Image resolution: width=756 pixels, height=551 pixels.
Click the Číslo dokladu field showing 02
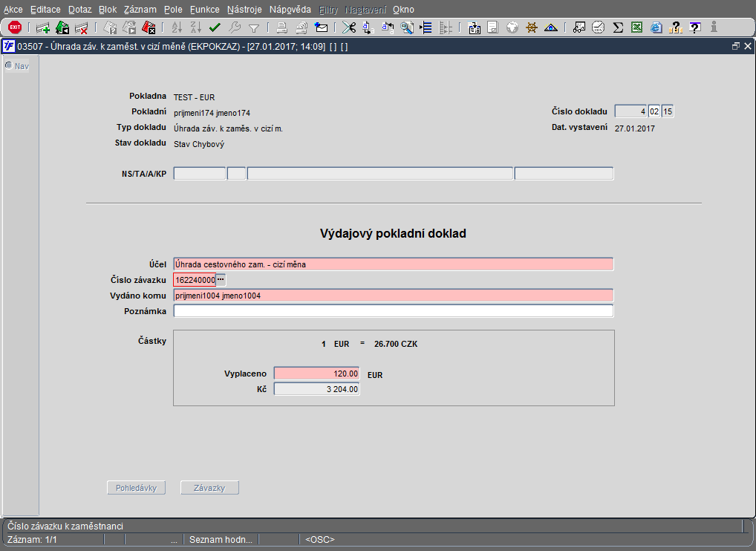(654, 111)
